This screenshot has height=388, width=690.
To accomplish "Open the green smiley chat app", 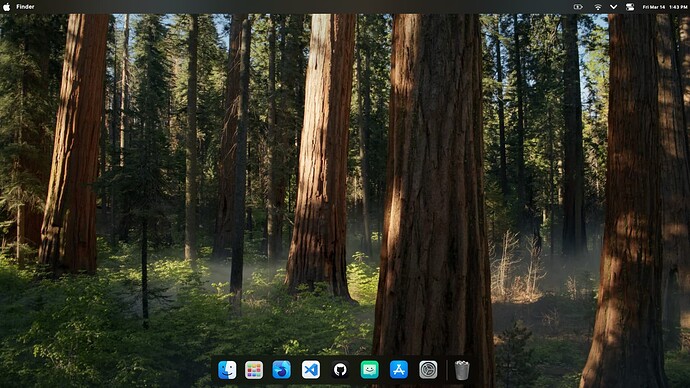I will 369,370.
